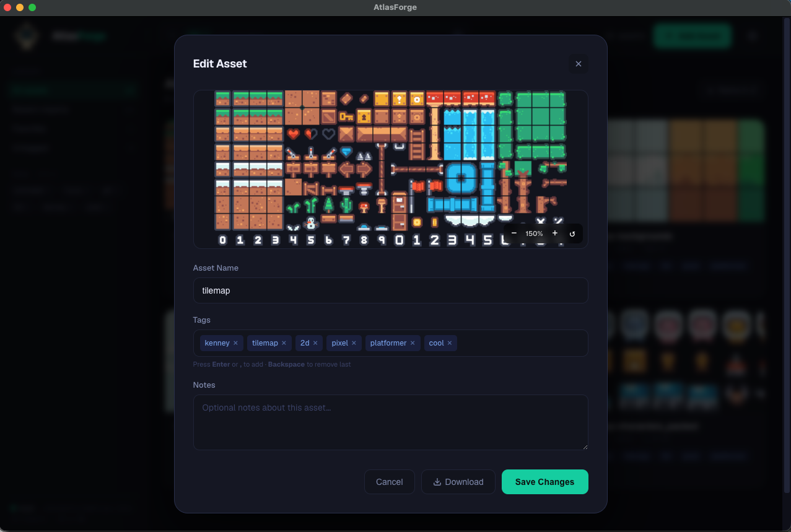Click the 150% zoom value
Screen dimensions: 791x532
(x=534, y=233)
